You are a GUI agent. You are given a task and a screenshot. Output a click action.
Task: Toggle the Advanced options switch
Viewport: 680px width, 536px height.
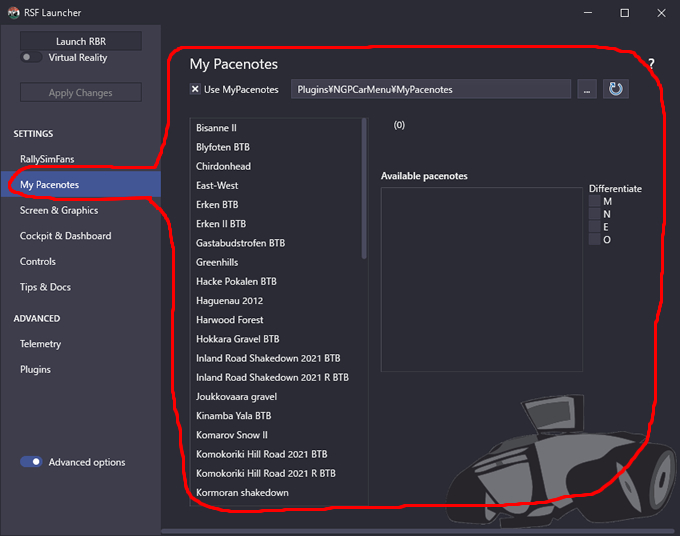coord(31,462)
